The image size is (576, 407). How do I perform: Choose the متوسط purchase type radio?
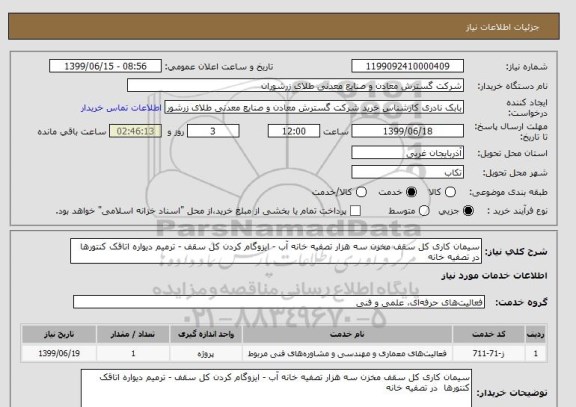424,211
